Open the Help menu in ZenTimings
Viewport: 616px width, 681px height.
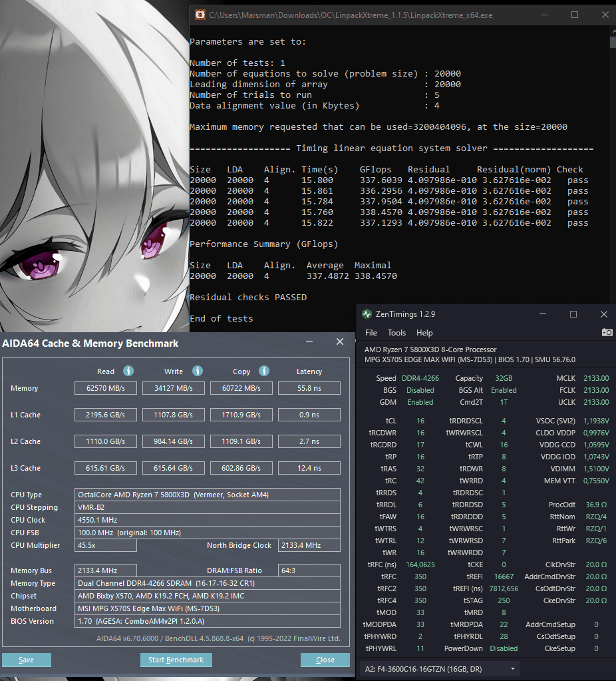click(x=424, y=333)
